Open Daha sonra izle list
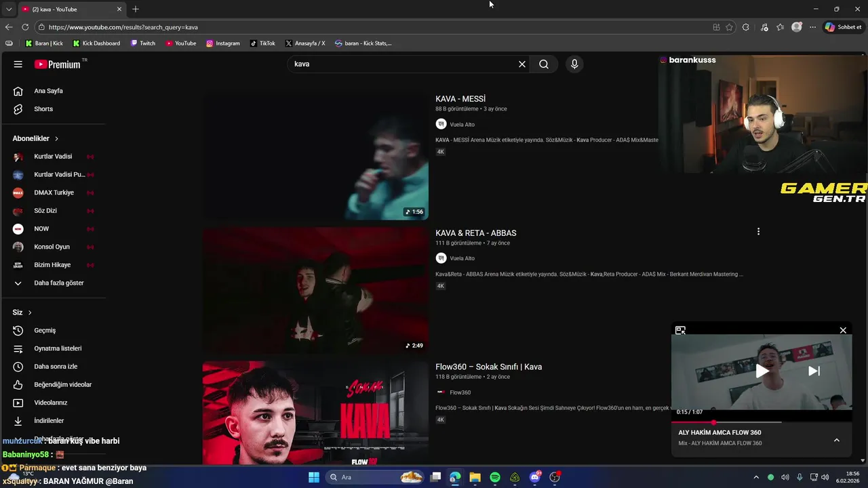 click(54, 367)
